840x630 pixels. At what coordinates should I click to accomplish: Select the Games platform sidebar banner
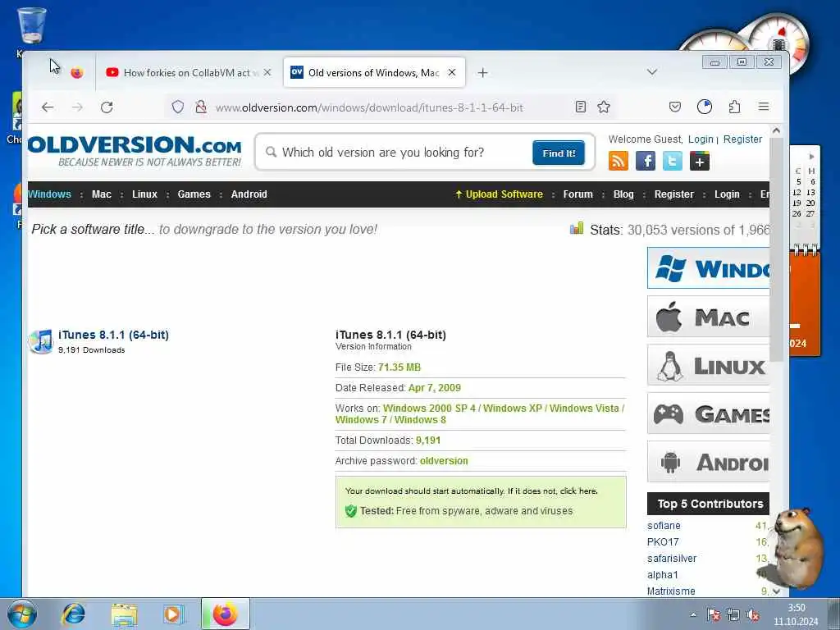pyautogui.click(x=708, y=413)
